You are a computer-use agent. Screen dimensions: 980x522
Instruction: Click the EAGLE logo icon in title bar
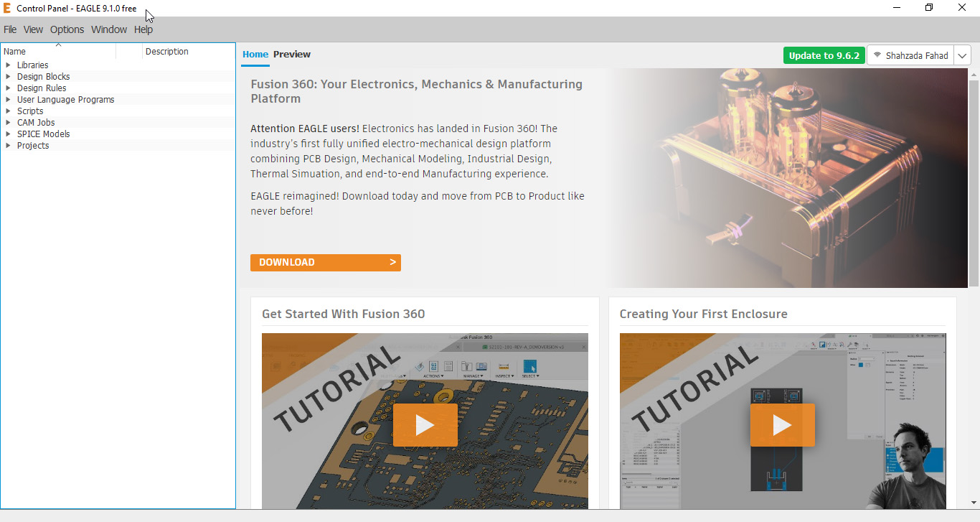(x=7, y=8)
